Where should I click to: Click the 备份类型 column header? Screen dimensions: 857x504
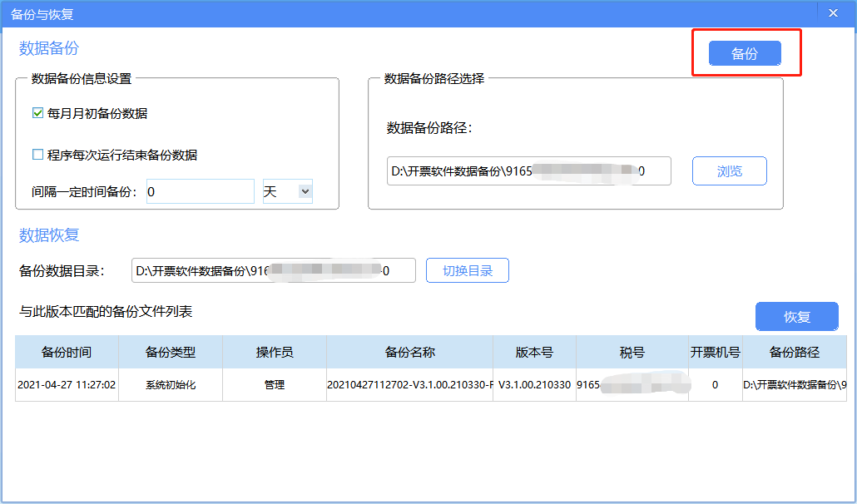point(169,352)
